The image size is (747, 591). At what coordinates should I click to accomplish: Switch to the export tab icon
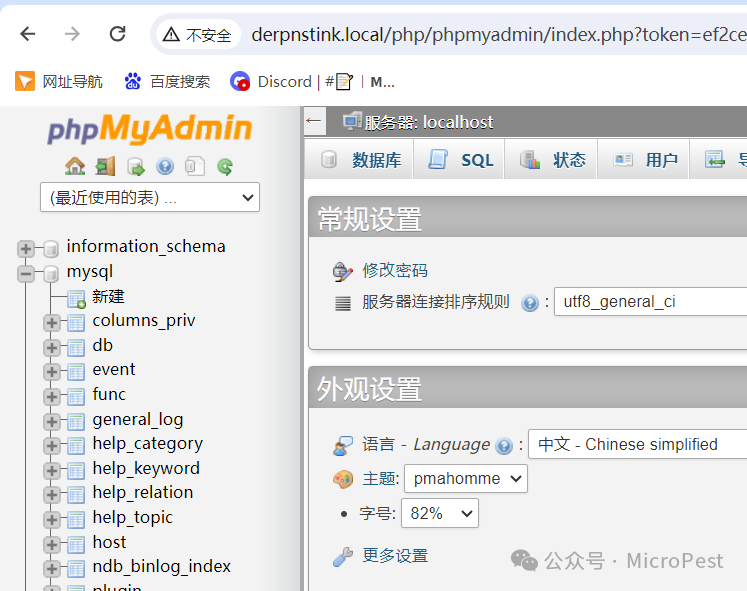pyautogui.click(x=715, y=160)
